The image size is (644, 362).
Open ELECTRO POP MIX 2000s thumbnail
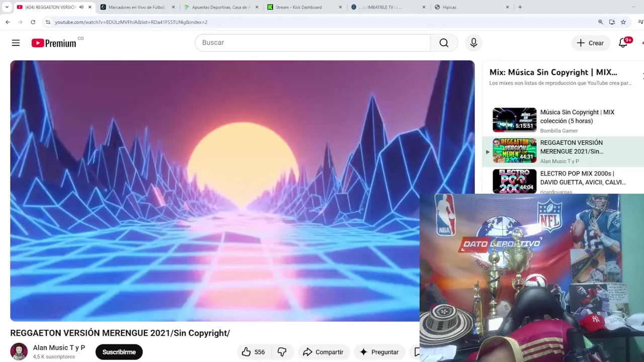pos(514,181)
